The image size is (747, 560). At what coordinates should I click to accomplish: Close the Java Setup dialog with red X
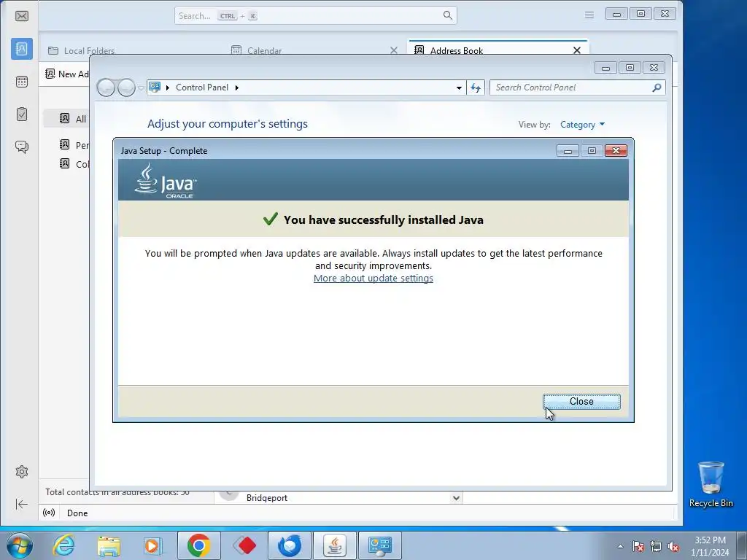[616, 150]
